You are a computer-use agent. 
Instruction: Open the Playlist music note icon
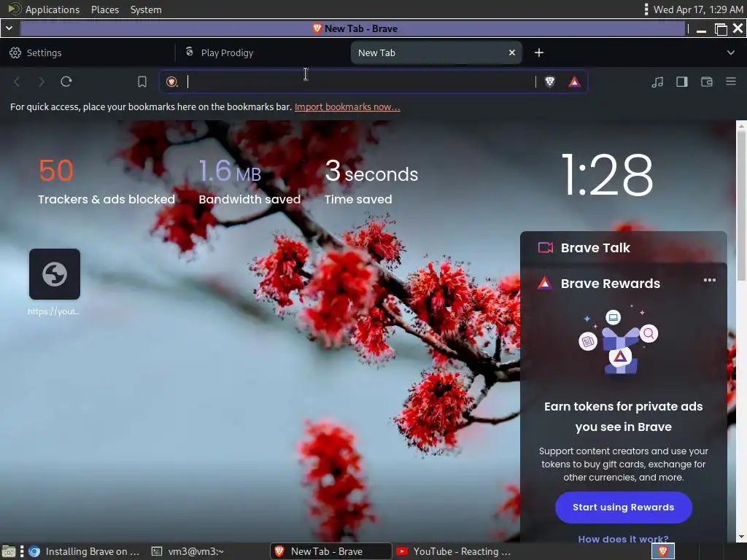pos(657,82)
